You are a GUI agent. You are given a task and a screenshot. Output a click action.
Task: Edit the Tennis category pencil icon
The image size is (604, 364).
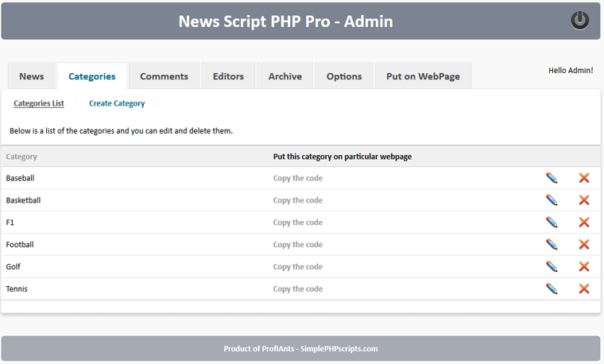tap(552, 288)
